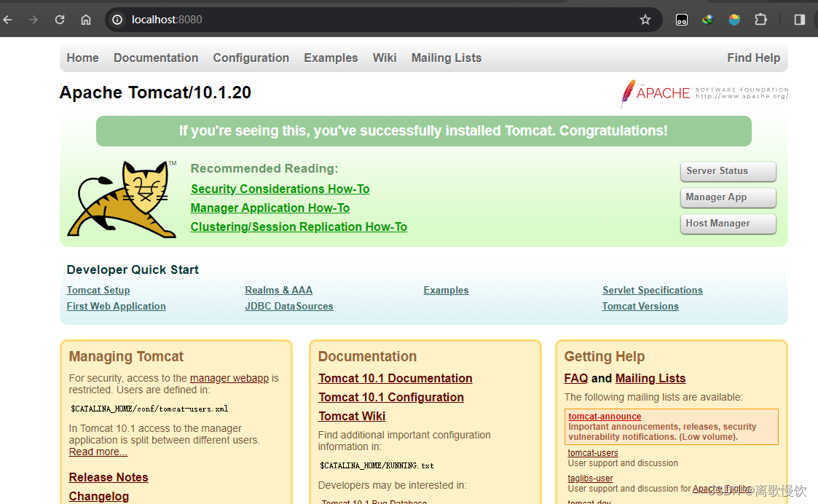This screenshot has height=504, width=818.
Task: Open the JDBC DataSources link
Action: tap(289, 307)
